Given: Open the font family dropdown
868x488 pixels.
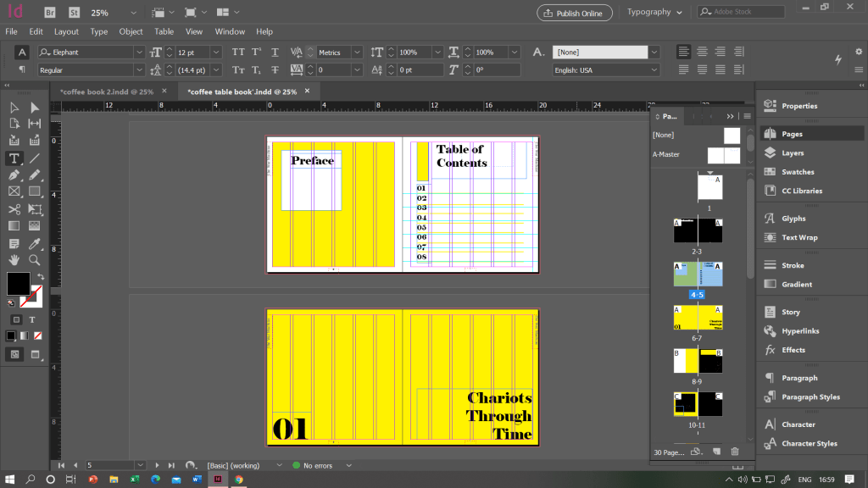Looking at the screenshot, I should pos(139,53).
